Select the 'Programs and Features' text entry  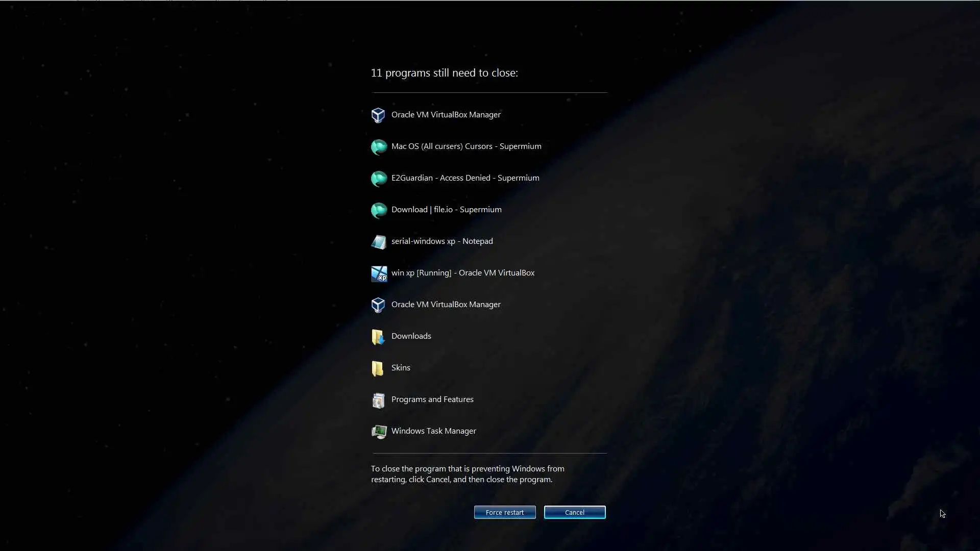(x=432, y=399)
